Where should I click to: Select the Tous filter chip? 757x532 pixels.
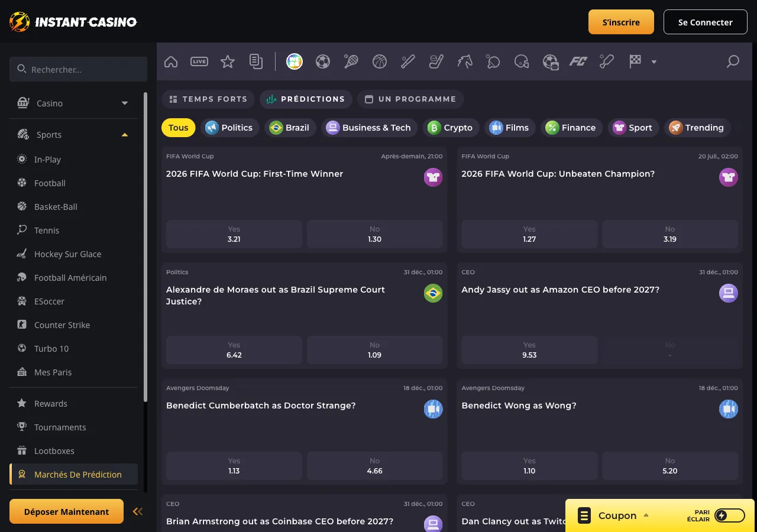(x=179, y=128)
